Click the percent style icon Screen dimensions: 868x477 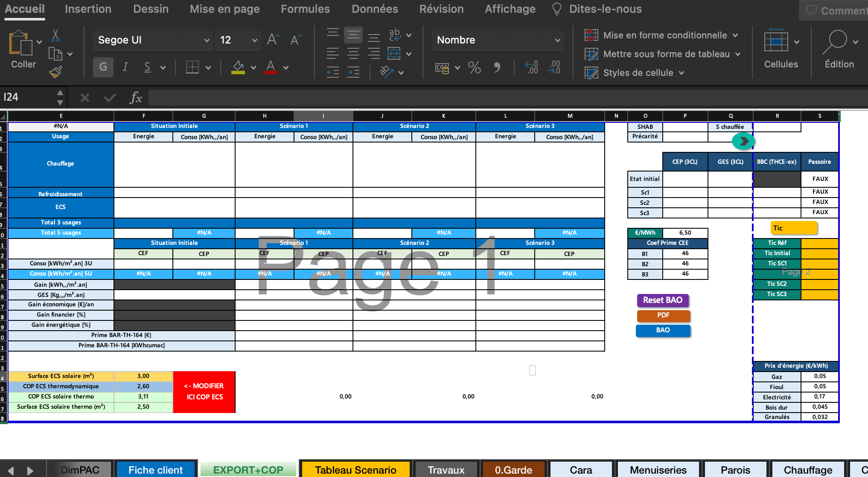tap(474, 67)
